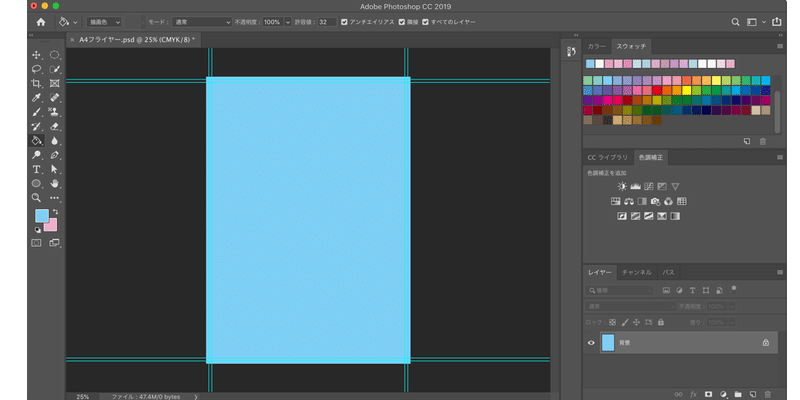
Task: Select the Blur tool
Action: (55, 141)
